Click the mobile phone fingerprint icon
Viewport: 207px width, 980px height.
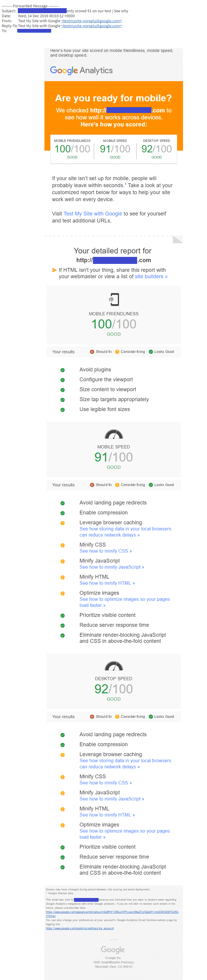pyautogui.click(x=114, y=300)
